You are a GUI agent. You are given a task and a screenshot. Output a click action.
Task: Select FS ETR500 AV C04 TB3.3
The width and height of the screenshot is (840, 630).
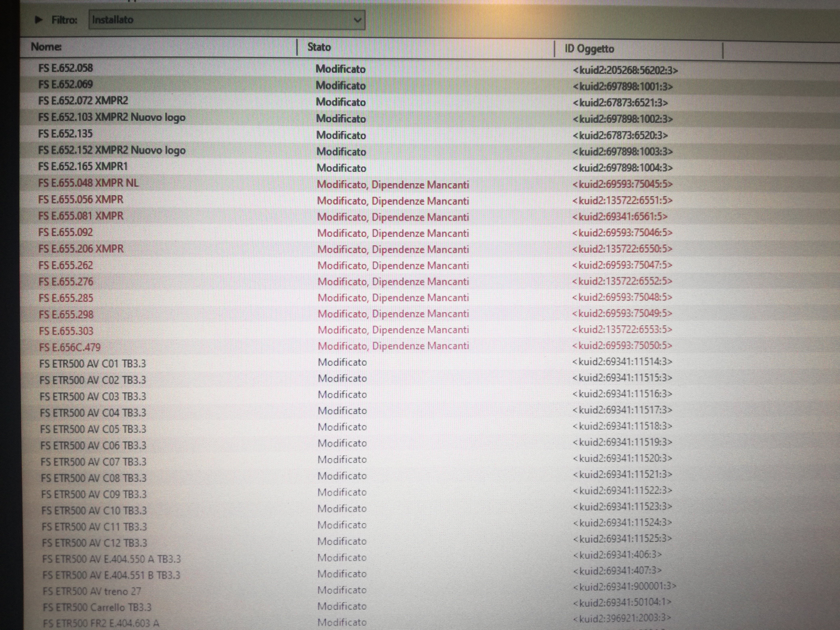pos(93,413)
